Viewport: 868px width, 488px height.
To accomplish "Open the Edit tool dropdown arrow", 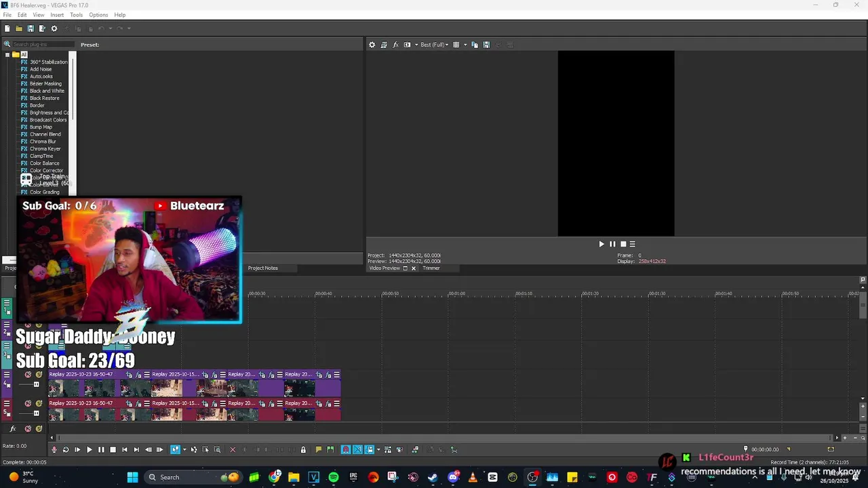I will point(184,449).
